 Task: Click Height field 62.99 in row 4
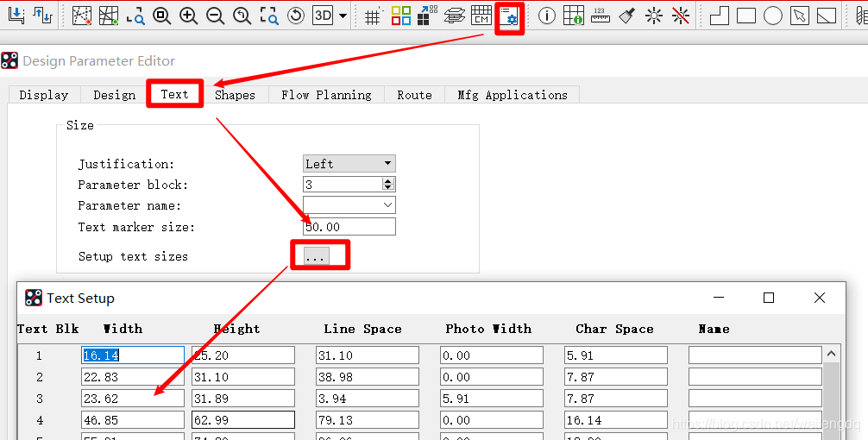(x=243, y=420)
